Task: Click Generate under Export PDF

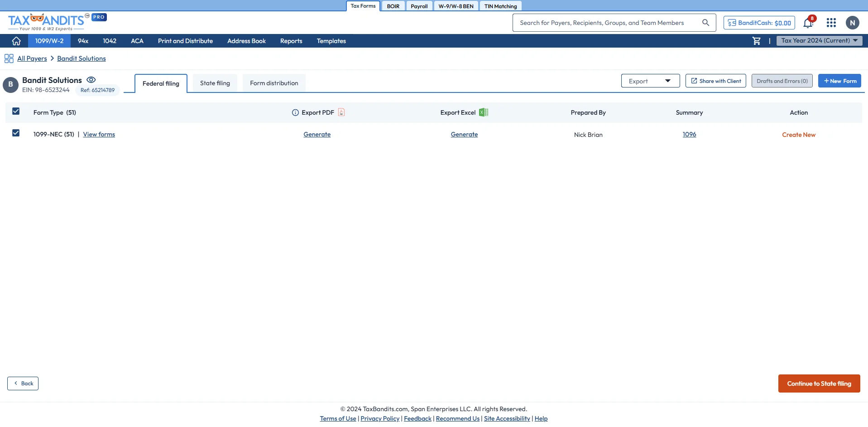Action: pos(317,134)
